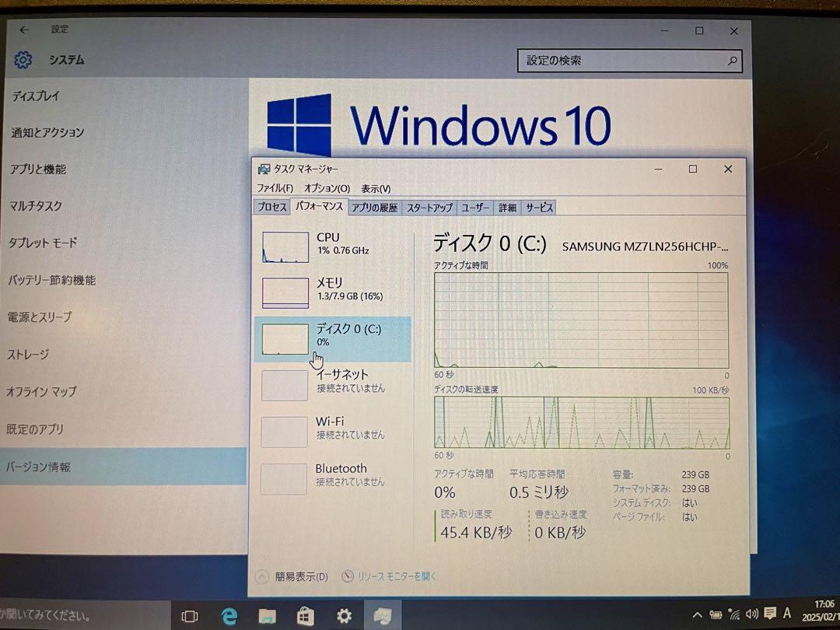Click the magnifier icon in settings search
The image size is (840, 630).
tap(732, 61)
